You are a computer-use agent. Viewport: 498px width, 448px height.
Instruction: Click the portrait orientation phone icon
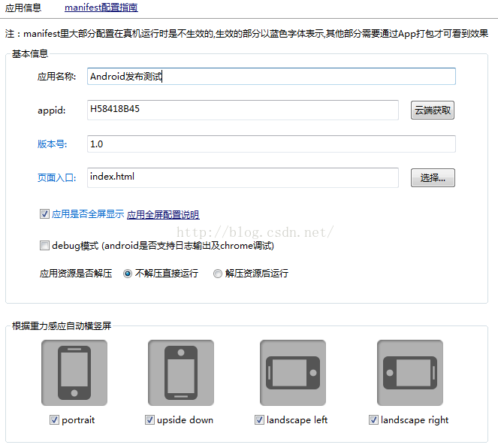coord(74,373)
